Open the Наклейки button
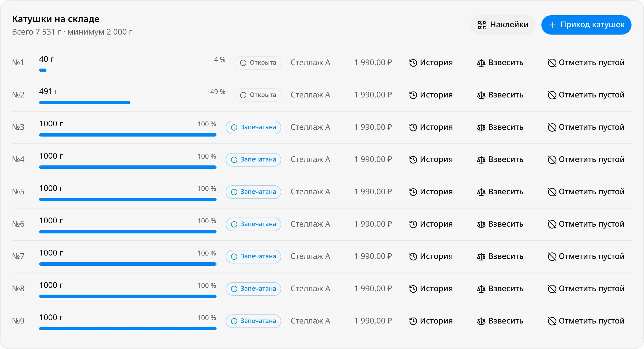This screenshot has width=644, height=349. point(503,25)
